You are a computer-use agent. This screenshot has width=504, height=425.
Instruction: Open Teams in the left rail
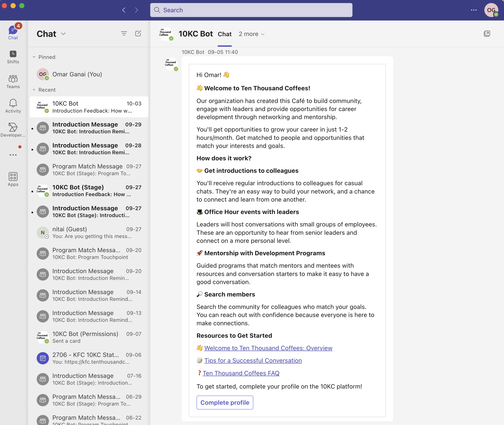pyautogui.click(x=13, y=82)
